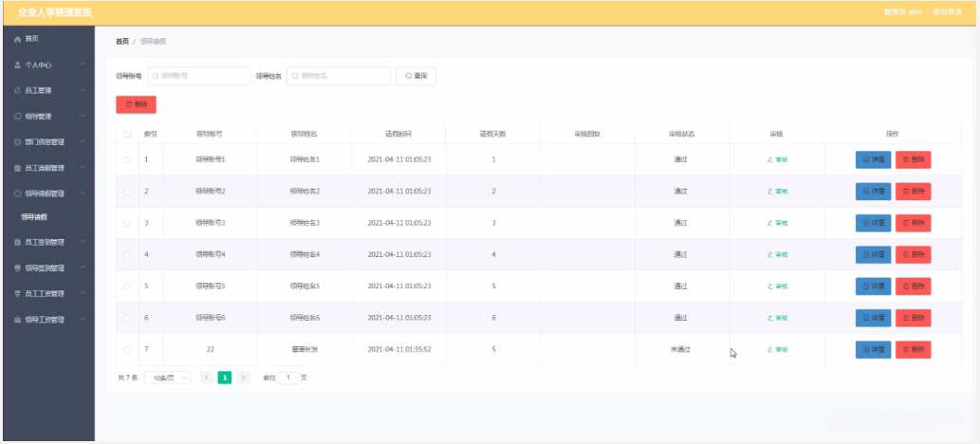
Task: Click the 审核 edit icon in row 7
Action: [x=770, y=350]
